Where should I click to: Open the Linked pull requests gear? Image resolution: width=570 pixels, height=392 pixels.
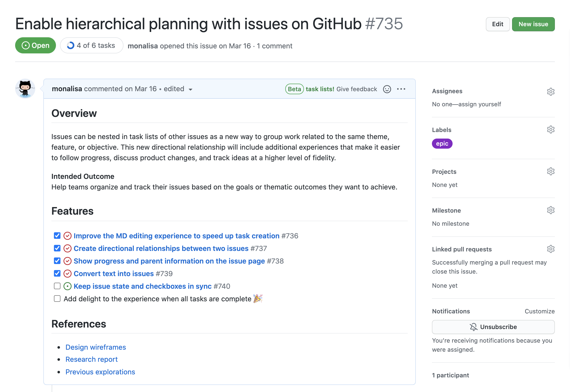(x=551, y=249)
